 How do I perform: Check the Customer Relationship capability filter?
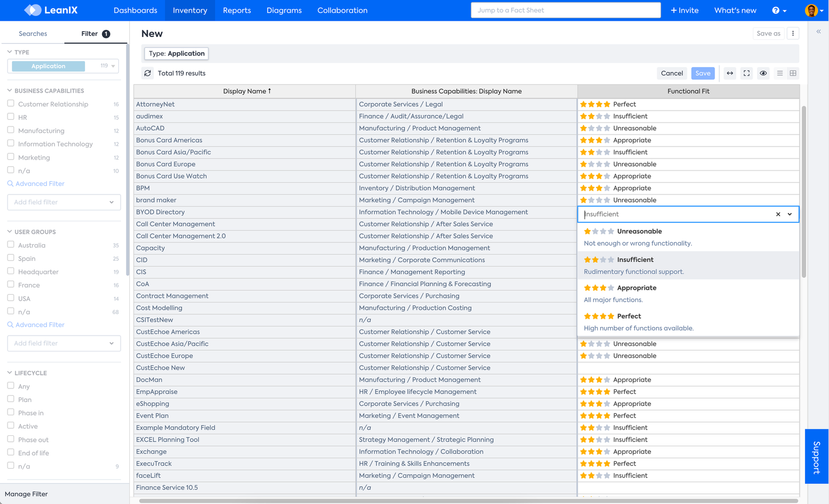[11, 104]
